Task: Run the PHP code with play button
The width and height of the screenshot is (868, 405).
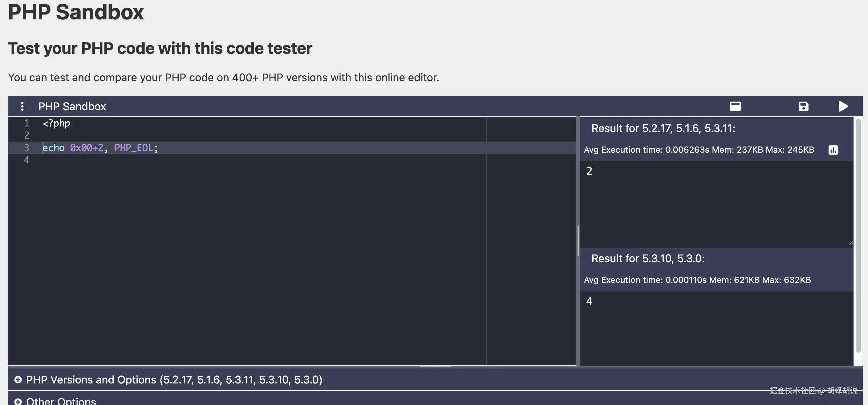Action: [843, 106]
